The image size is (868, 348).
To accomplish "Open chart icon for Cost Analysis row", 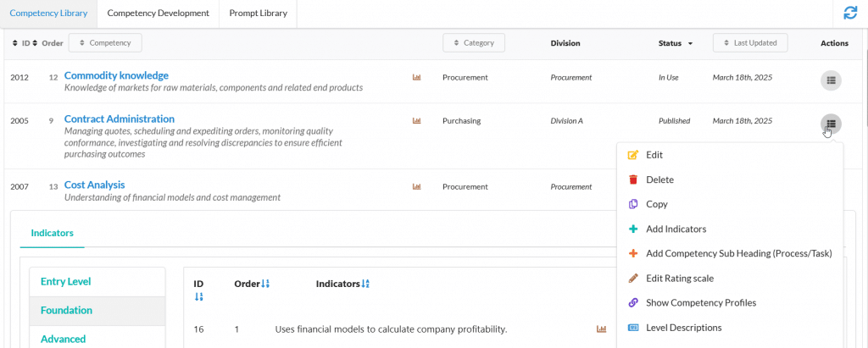I will pyautogui.click(x=417, y=187).
